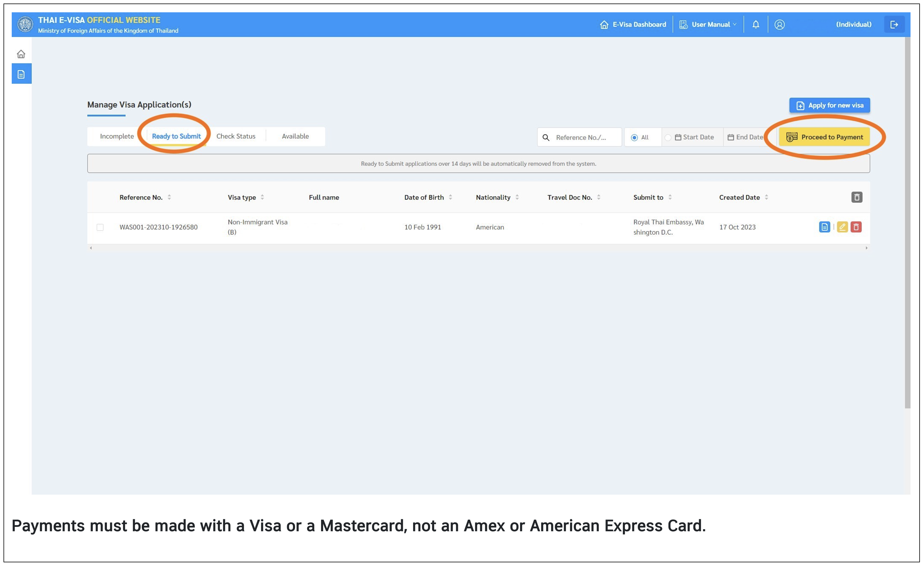Switch to the Check Status tab
Image resolution: width=924 pixels, height=567 pixels.
tap(236, 136)
